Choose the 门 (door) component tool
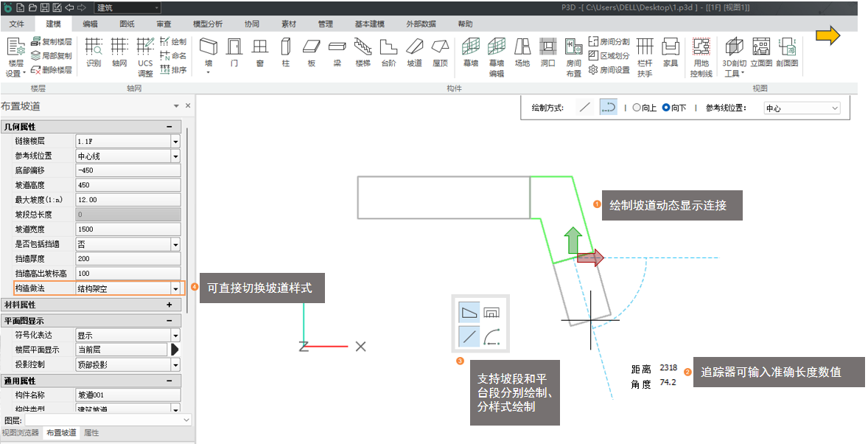Screen dimensions: 868x444 click(x=234, y=52)
